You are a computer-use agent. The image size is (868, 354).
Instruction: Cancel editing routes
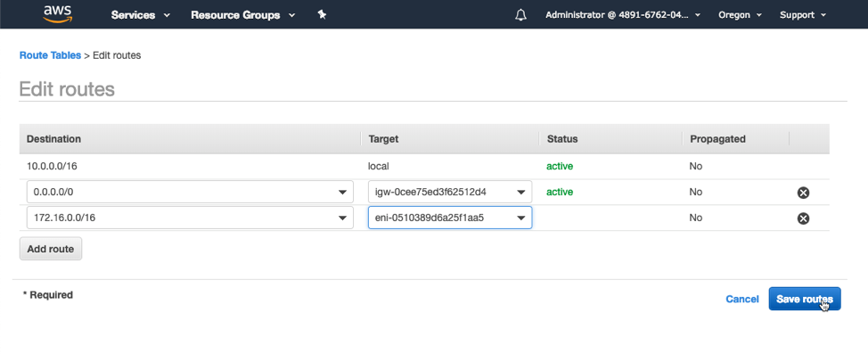pos(741,299)
